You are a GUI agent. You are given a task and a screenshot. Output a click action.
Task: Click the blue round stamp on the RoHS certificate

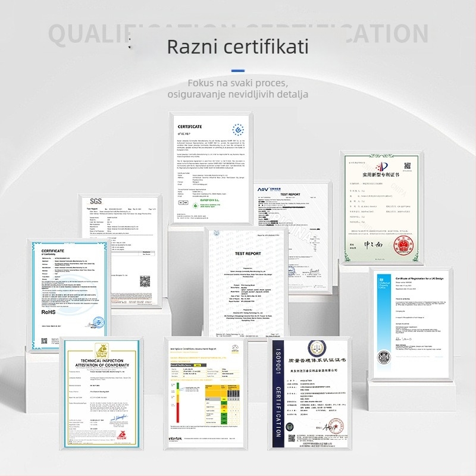99,322
